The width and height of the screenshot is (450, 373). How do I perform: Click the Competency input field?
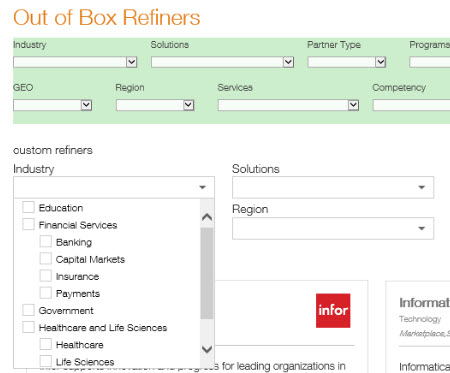click(x=411, y=105)
